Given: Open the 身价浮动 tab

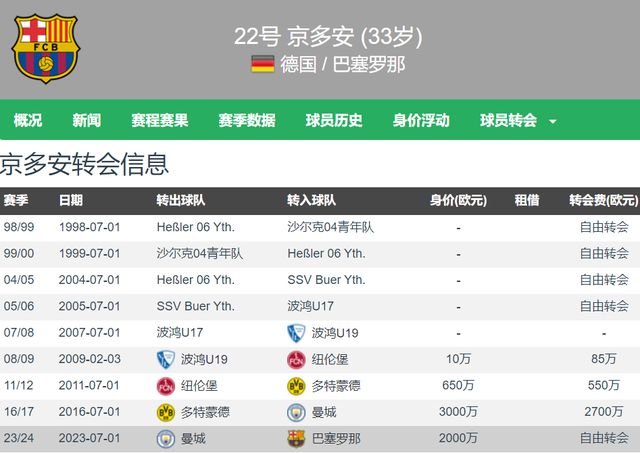Looking at the screenshot, I should [x=421, y=120].
